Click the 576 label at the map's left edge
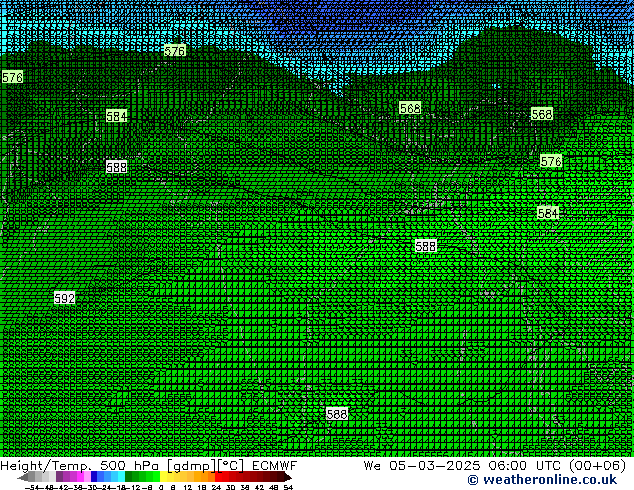Image resolution: width=634 pixels, height=490 pixels. tap(12, 77)
